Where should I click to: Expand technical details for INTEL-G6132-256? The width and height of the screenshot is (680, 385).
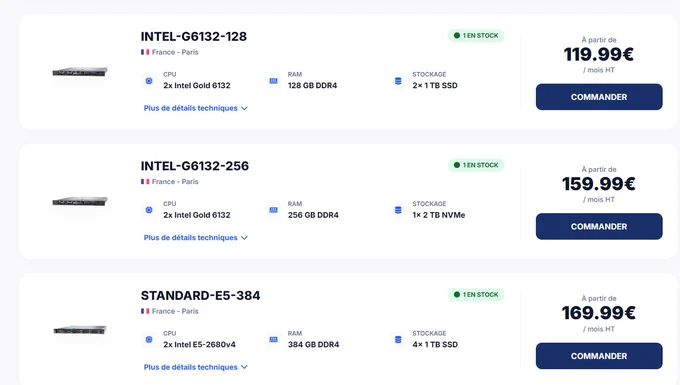click(x=196, y=238)
